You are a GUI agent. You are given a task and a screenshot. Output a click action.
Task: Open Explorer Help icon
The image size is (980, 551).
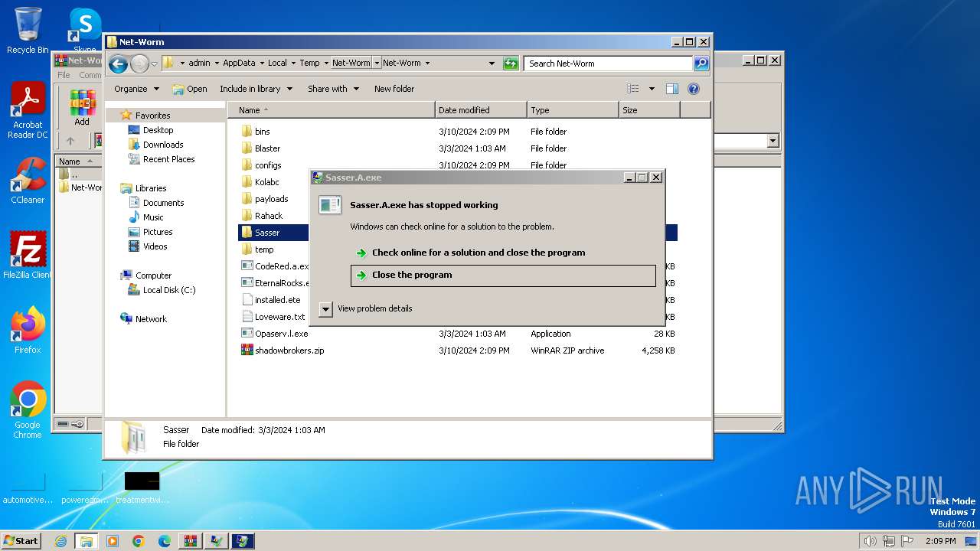pos(694,89)
